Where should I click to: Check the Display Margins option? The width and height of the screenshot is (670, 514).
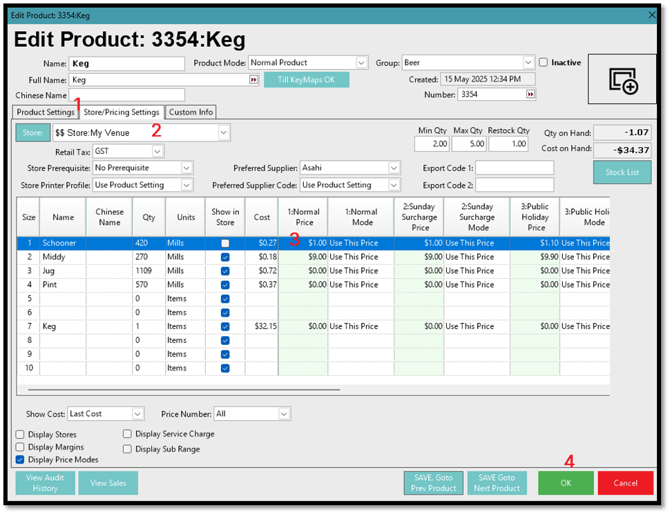point(21,447)
